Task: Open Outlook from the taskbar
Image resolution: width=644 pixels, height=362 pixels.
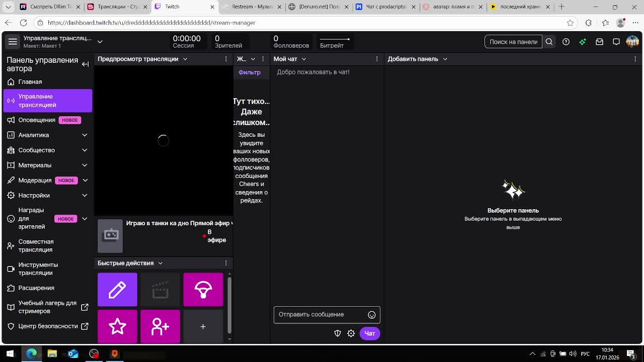Action: (73, 354)
